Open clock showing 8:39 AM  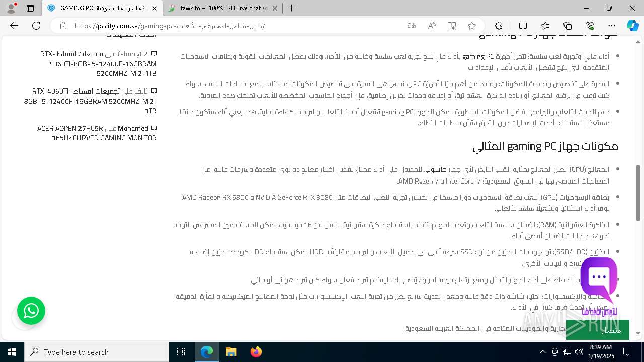coord(602,352)
